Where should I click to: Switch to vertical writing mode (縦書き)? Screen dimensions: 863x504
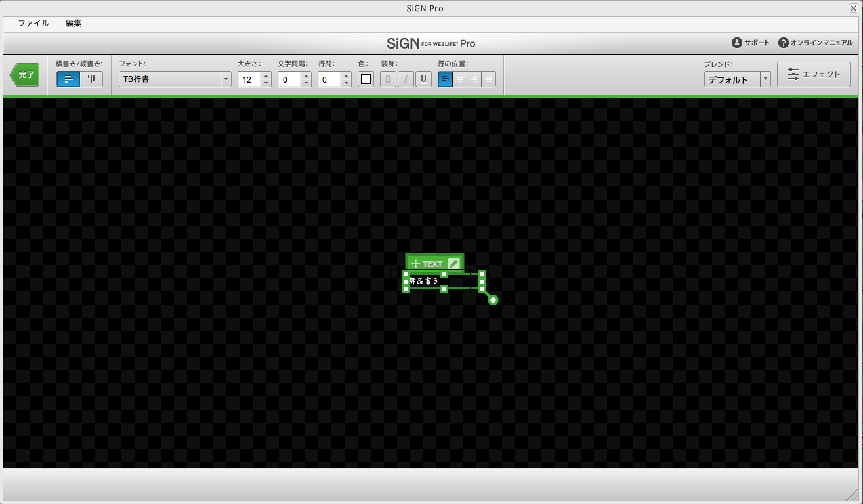(92, 79)
